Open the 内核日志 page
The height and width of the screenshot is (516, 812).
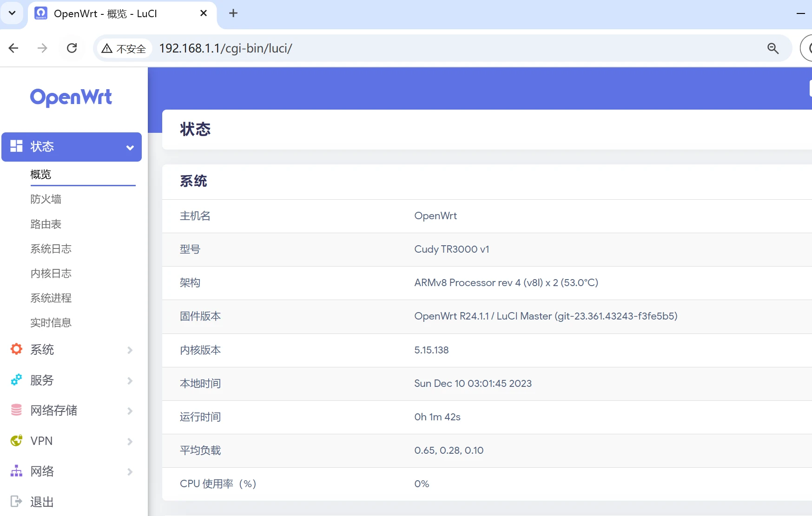51,274
